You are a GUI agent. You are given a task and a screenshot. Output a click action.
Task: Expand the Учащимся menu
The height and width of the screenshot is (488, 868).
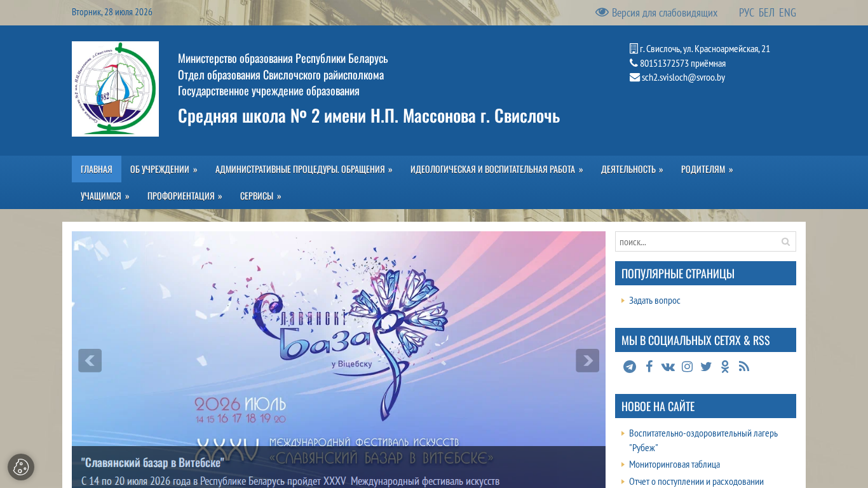pyautogui.click(x=105, y=196)
